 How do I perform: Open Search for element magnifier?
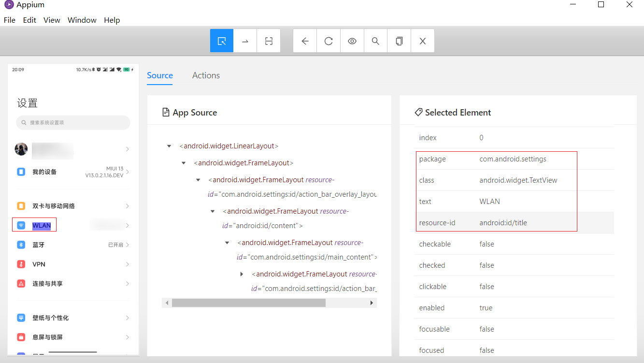(375, 41)
